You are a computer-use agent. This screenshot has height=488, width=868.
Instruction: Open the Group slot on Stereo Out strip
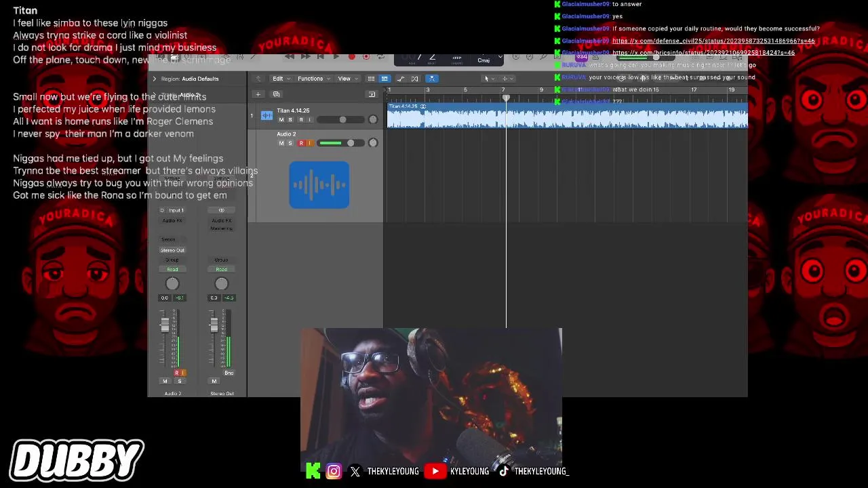coord(221,260)
